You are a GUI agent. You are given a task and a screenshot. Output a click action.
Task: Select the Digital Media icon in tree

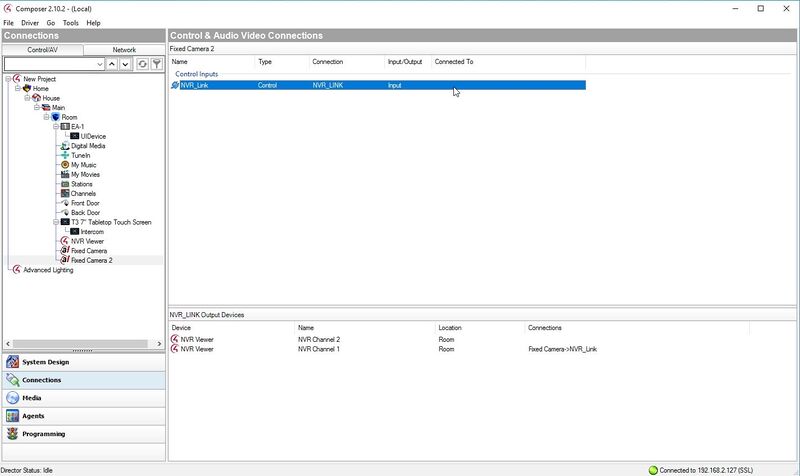point(64,146)
